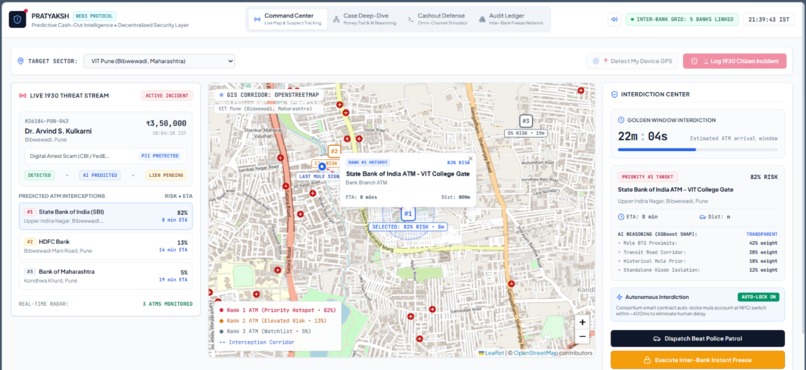The height and width of the screenshot is (370, 806).
Task: Select the HDFC Bank interception row
Action: 105,246
